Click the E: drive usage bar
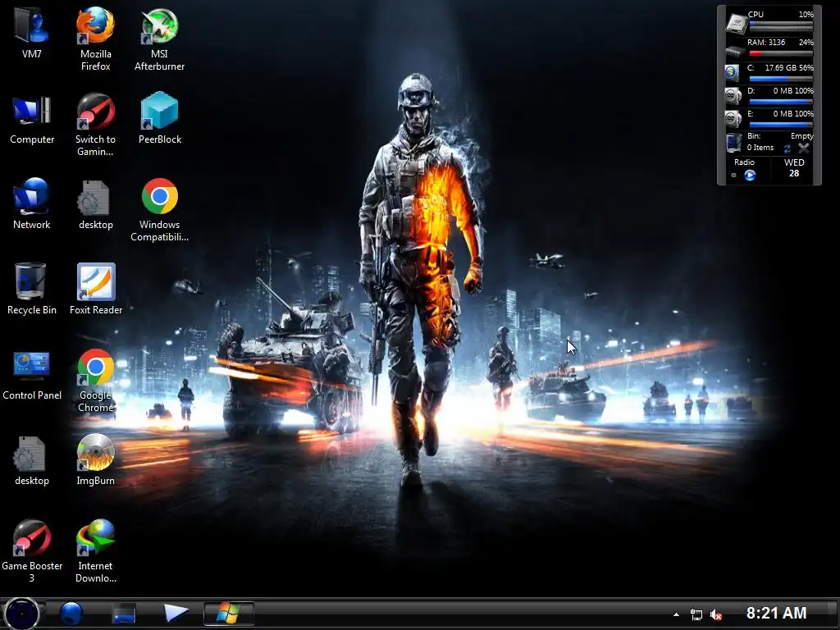Image resolution: width=840 pixels, height=630 pixels. (781, 125)
